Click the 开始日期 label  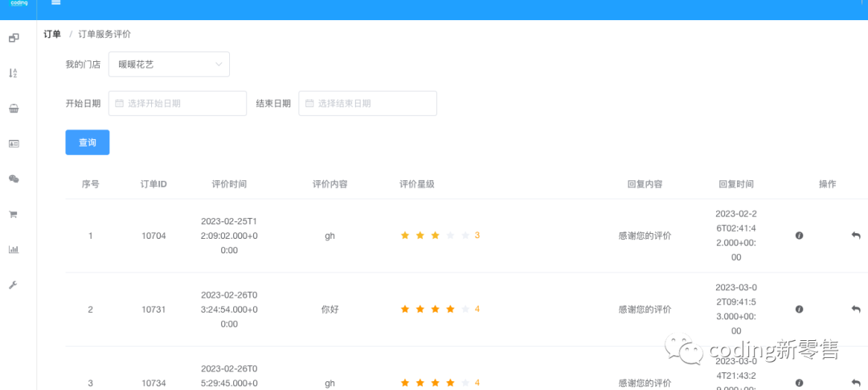(x=83, y=103)
